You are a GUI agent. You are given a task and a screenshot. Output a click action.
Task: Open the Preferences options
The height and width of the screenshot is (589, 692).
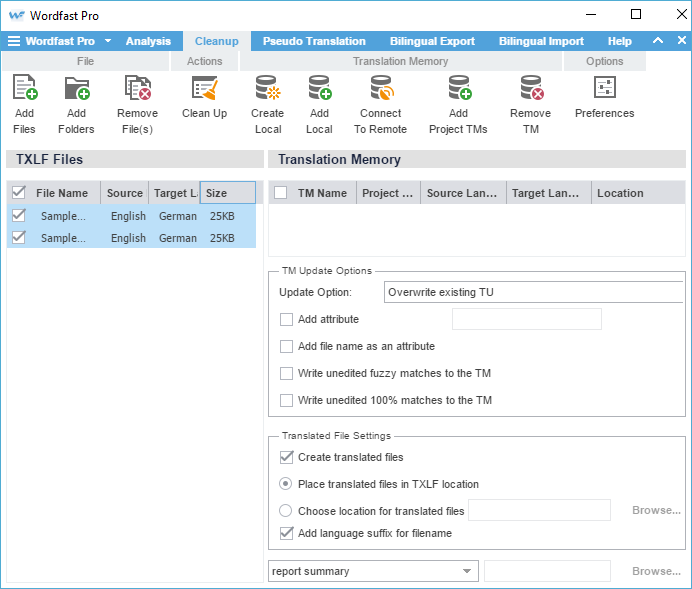point(604,90)
